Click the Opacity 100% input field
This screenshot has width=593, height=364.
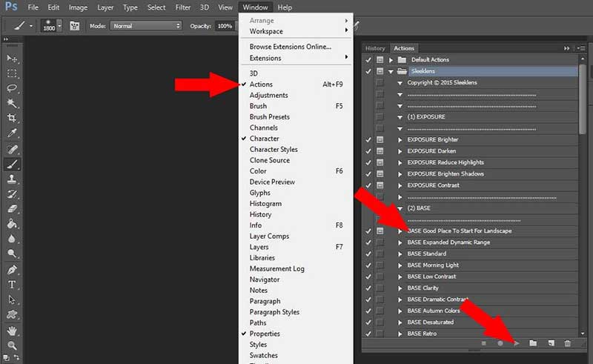(225, 26)
